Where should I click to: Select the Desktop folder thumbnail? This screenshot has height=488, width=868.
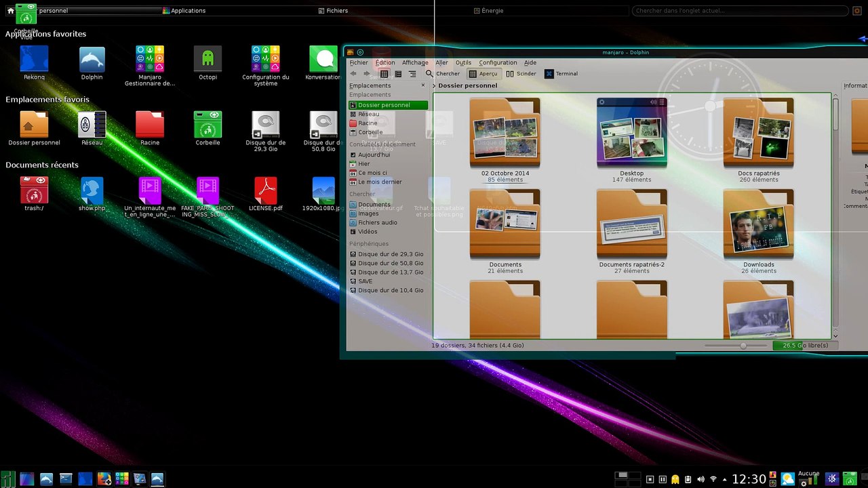(x=632, y=140)
